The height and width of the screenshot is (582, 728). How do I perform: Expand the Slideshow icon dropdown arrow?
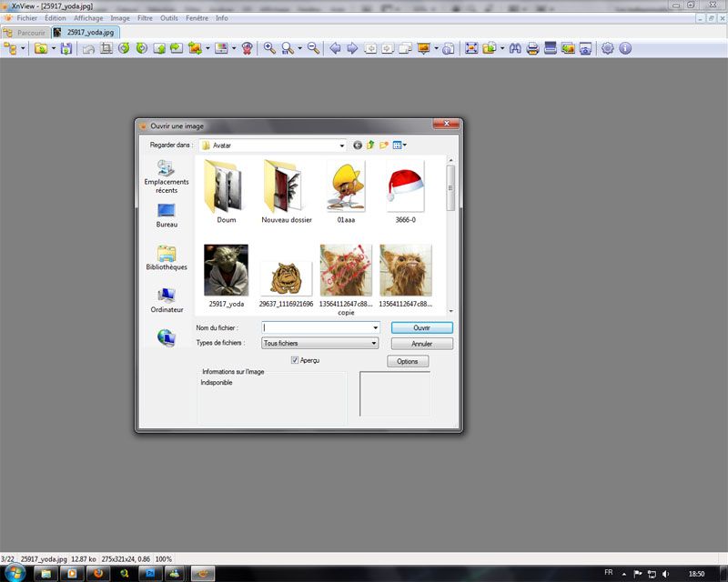click(x=436, y=48)
